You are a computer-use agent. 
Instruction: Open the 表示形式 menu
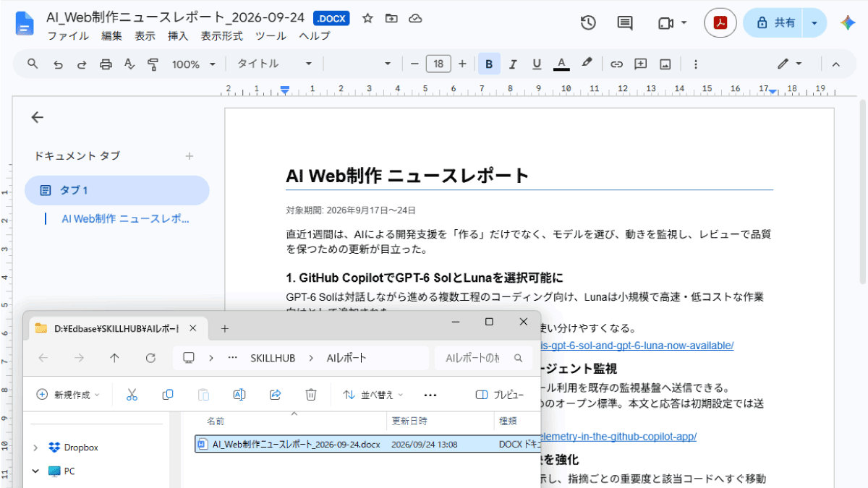click(221, 36)
